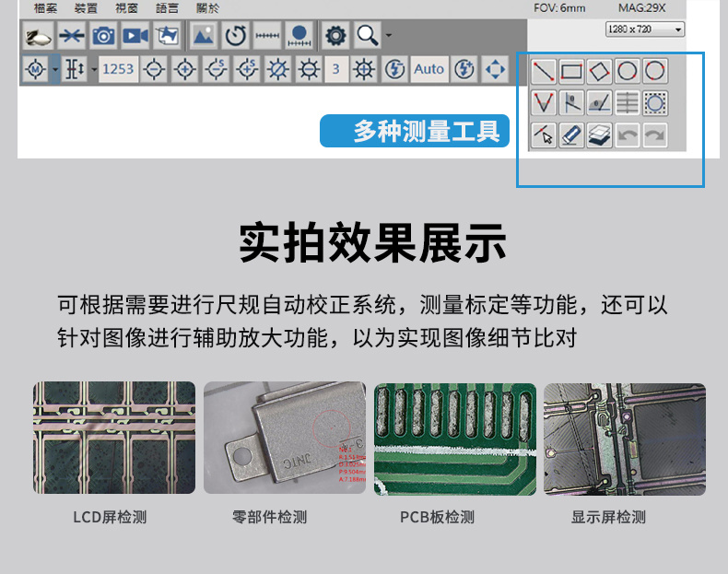Click the crosshair plus focus icon

pyautogui.click(x=185, y=70)
